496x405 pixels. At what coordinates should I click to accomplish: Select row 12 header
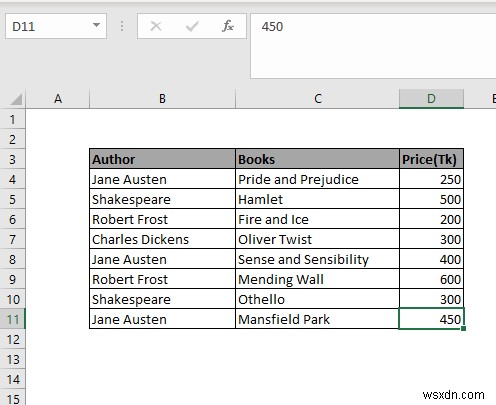point(13,339)
